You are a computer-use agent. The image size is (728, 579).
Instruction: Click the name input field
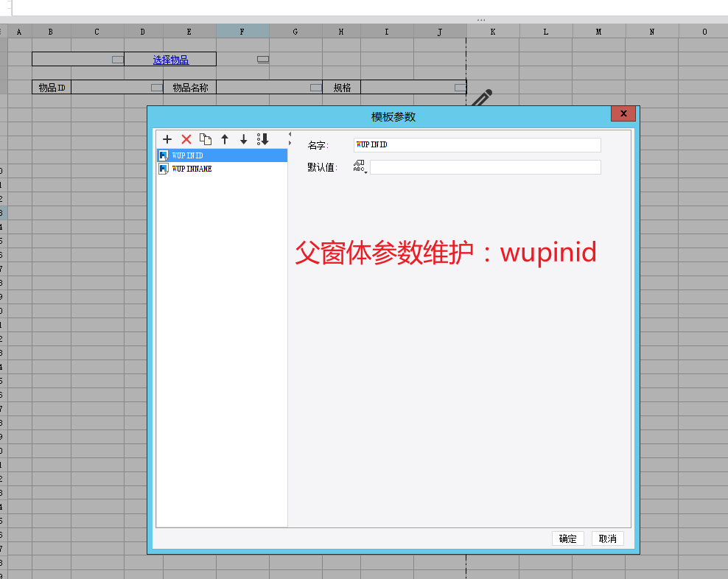477,145
